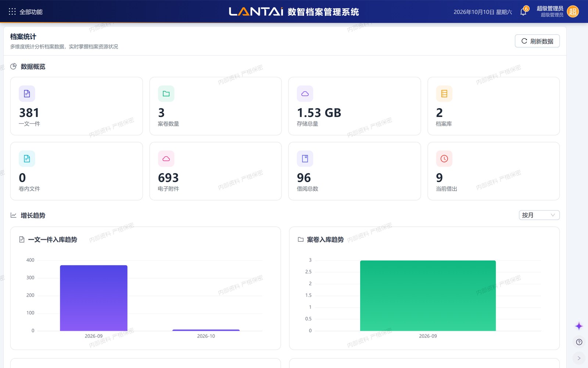Click the green folder icon for 案卷数量
The image size is (588, 368).
tap(166, 93)
